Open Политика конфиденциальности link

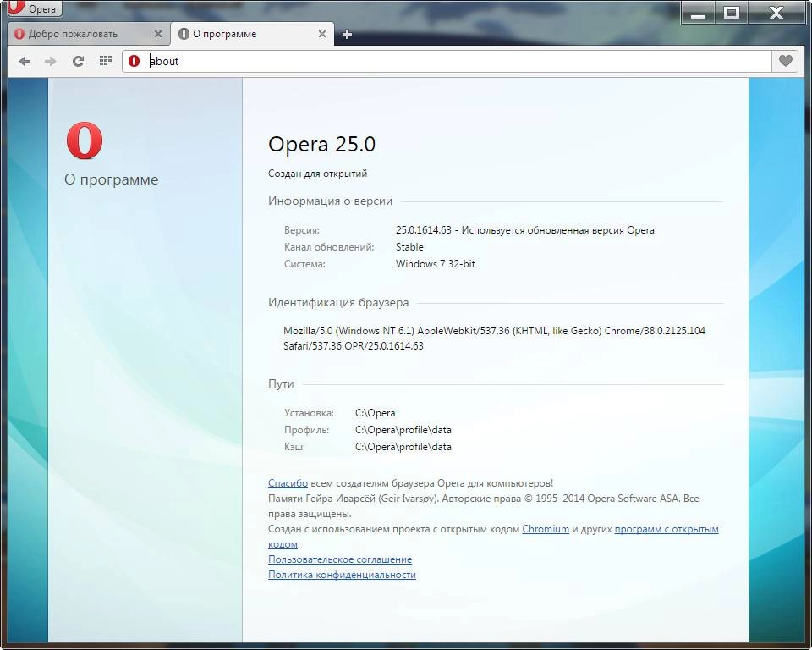click(x=342, y=575)
